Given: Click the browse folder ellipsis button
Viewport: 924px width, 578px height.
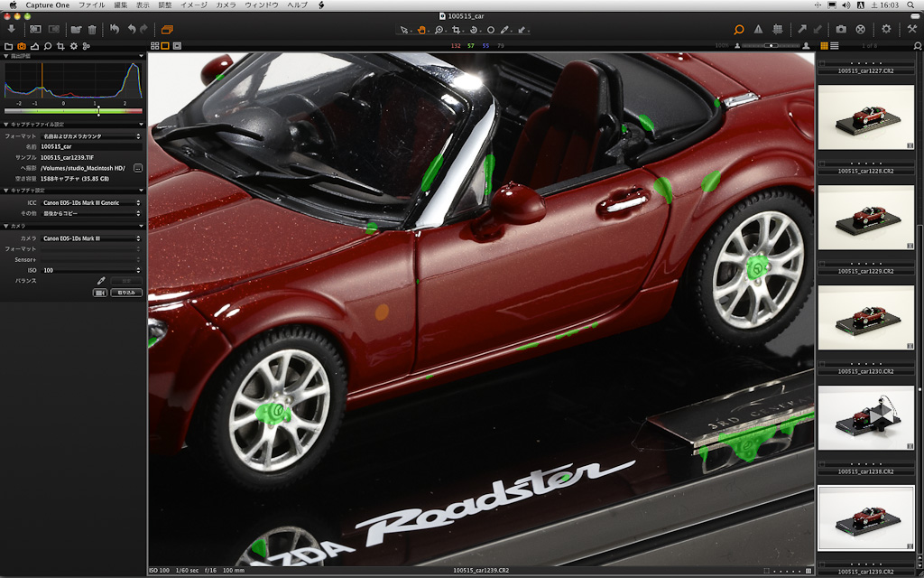Looking at the screenshot, I should point(138,168).
